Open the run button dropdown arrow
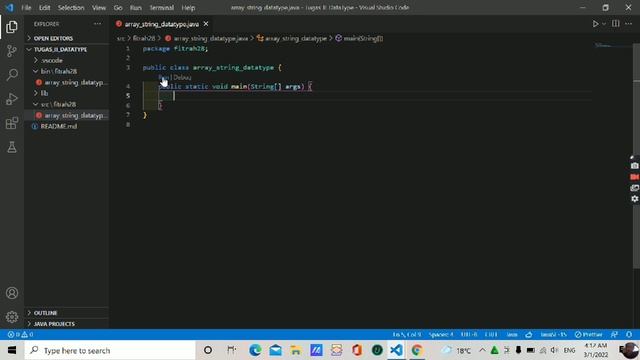 pyautogui.click(x=604, y=24)
